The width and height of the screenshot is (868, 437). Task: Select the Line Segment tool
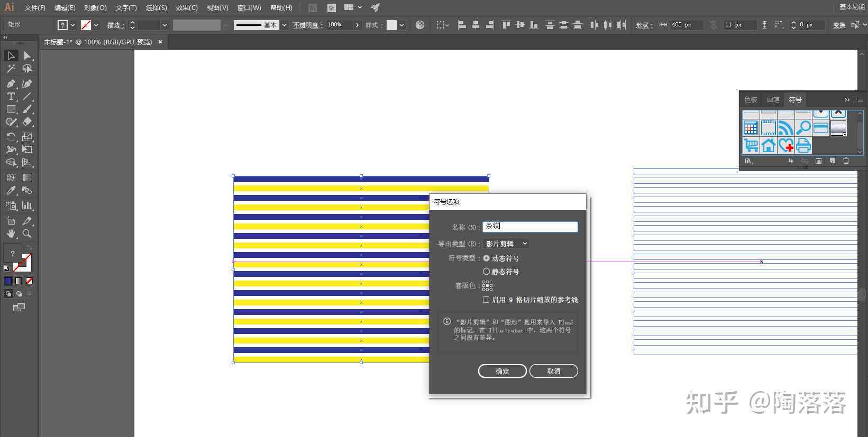28,96
